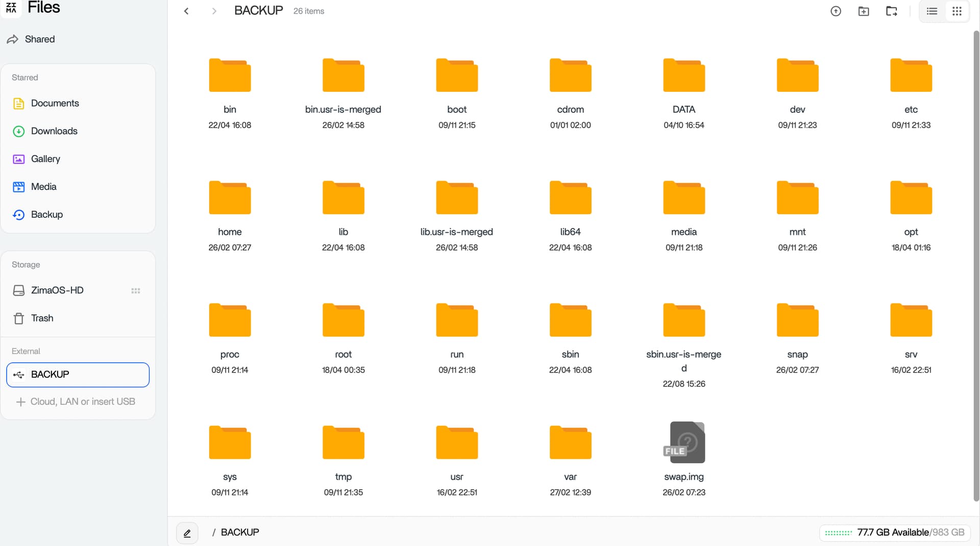Image resolution: width=980 pixels, height=546 pixels.
Task: Open the Trash
Action: tap(42, 318)
